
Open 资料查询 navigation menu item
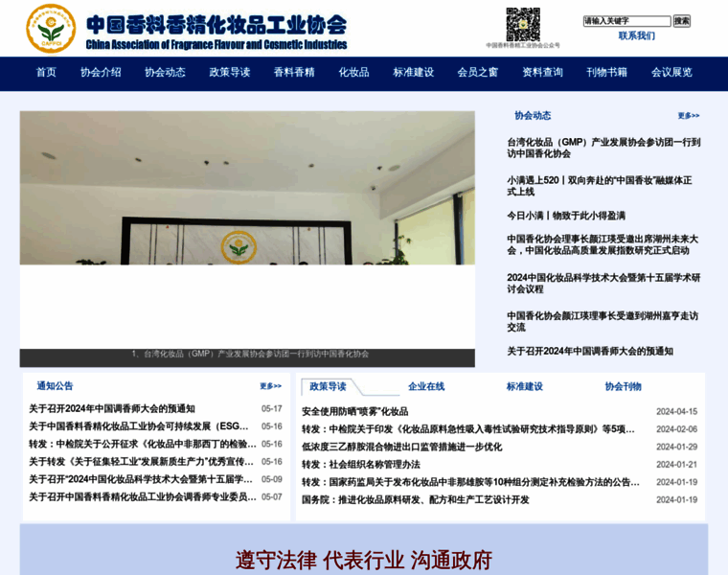point(543,72)
